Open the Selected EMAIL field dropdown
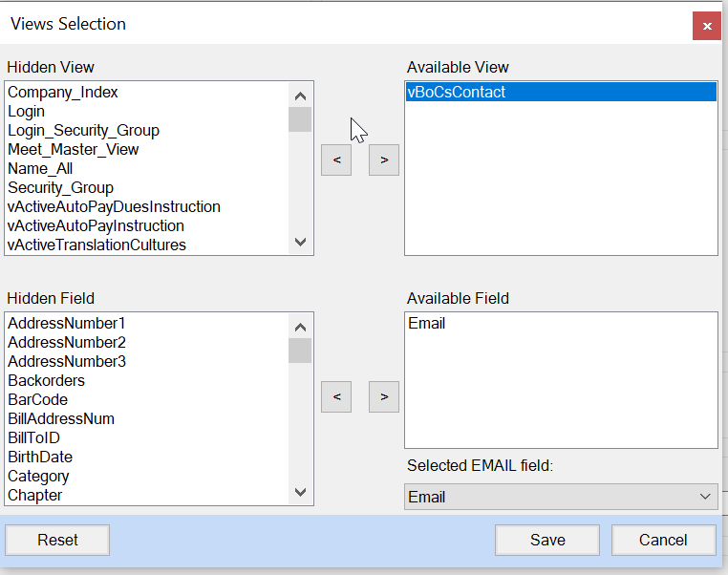 [561, 497]
